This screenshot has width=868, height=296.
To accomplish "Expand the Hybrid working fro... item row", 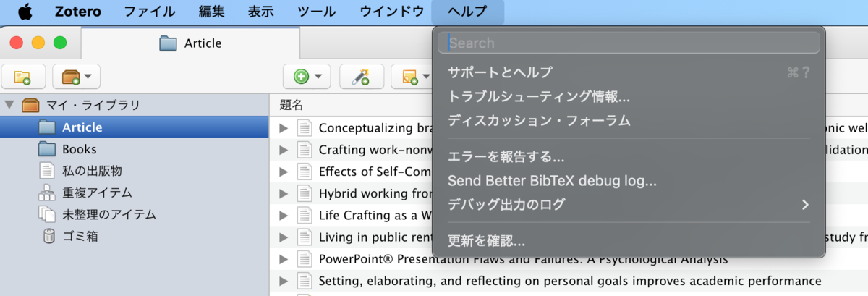I will pyautogui.click(x=284, y=193).
